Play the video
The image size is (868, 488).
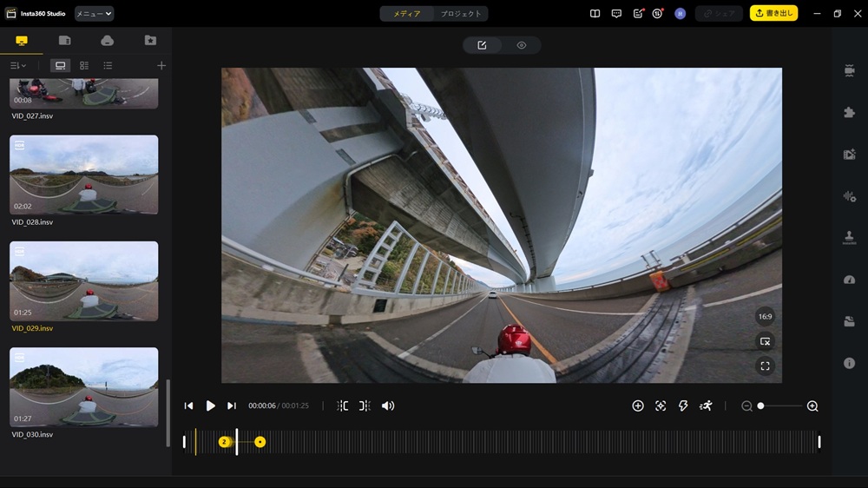coord(210,406)
